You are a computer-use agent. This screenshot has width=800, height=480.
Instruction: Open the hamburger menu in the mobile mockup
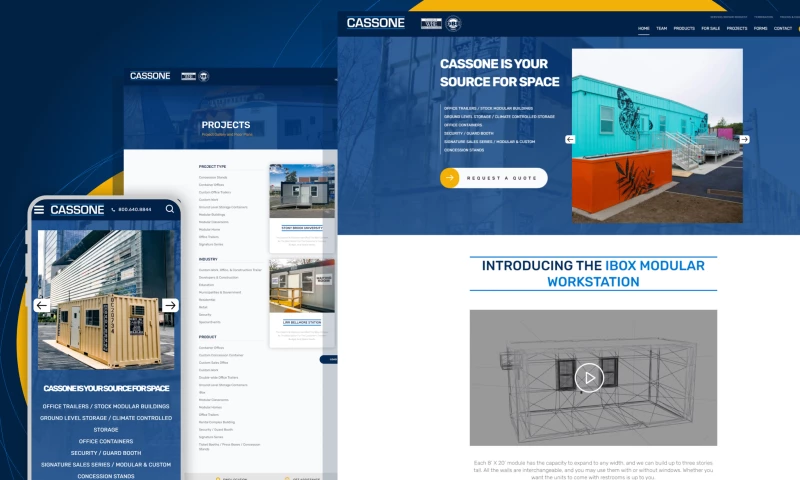pos(39,210)
